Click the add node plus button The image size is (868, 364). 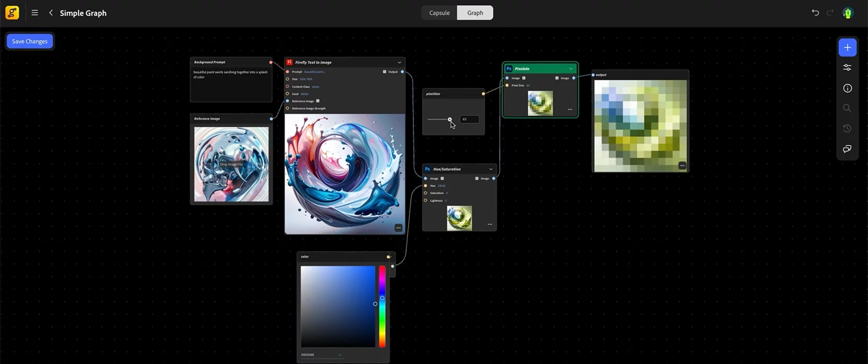847,48
